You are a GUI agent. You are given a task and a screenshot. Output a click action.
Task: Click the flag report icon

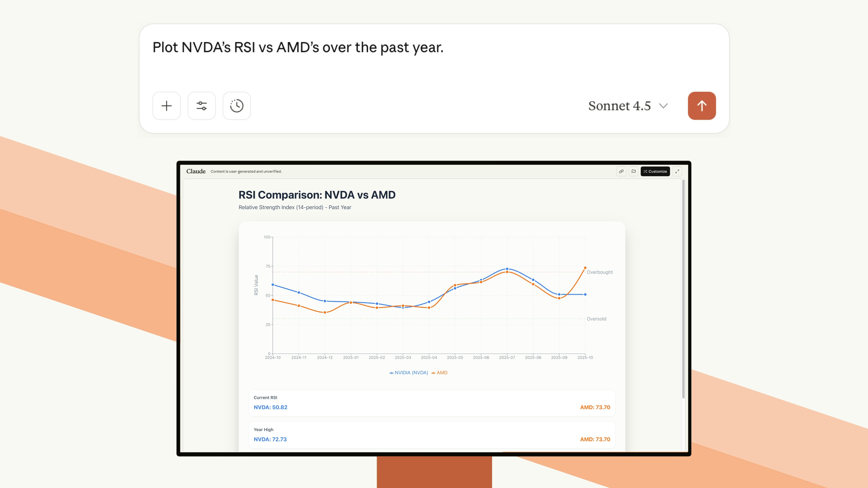pos(634,171)
